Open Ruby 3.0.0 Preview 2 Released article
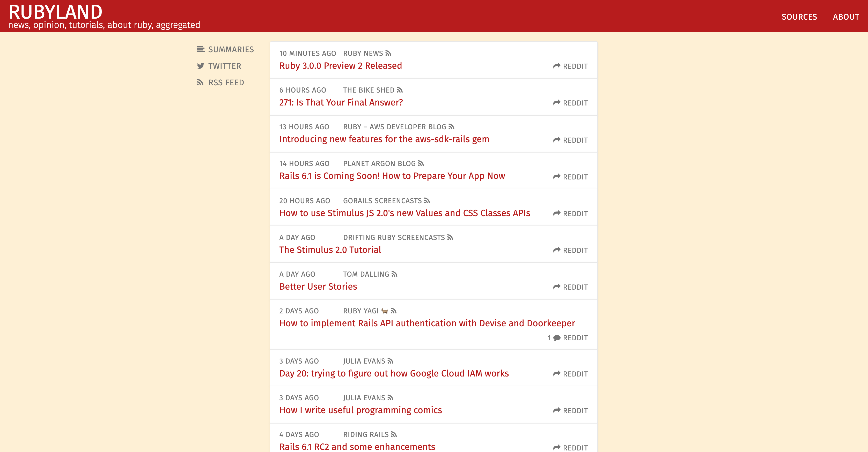Screen dimensions: 868x452 pos(340,66)
